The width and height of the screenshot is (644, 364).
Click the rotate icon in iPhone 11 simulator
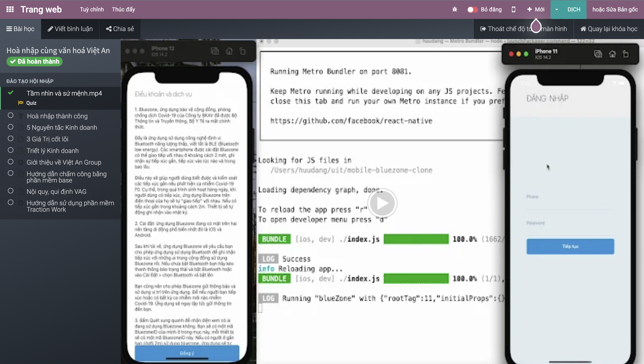626,54
